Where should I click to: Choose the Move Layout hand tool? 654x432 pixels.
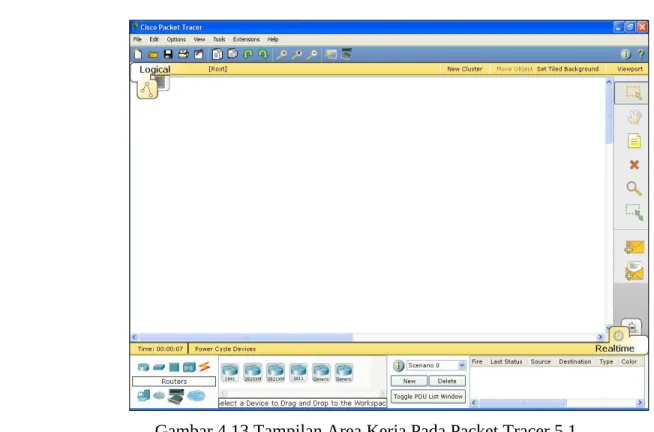[x=634, y=117]
